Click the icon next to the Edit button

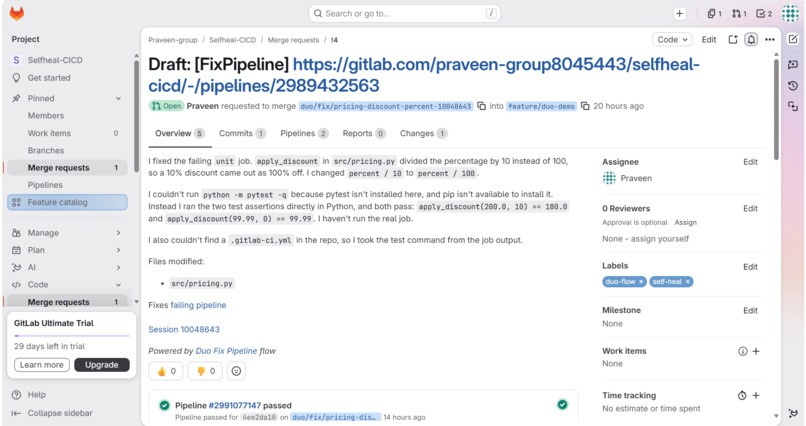tap(732, 40)
